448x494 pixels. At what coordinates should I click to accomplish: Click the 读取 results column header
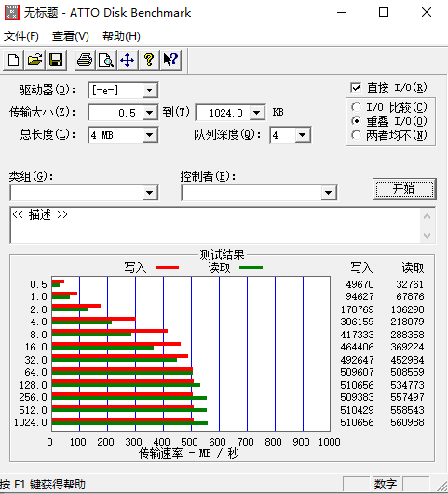pos(413,268)
